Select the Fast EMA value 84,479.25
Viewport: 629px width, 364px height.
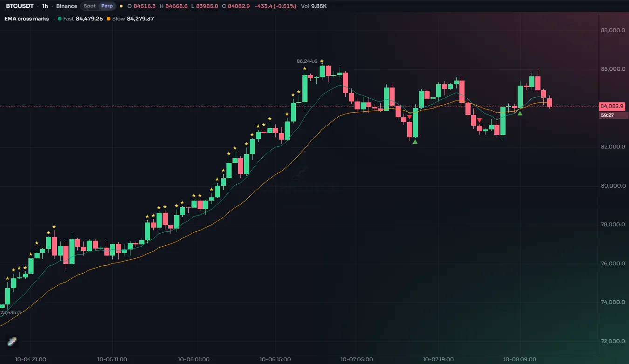point(89,19)
